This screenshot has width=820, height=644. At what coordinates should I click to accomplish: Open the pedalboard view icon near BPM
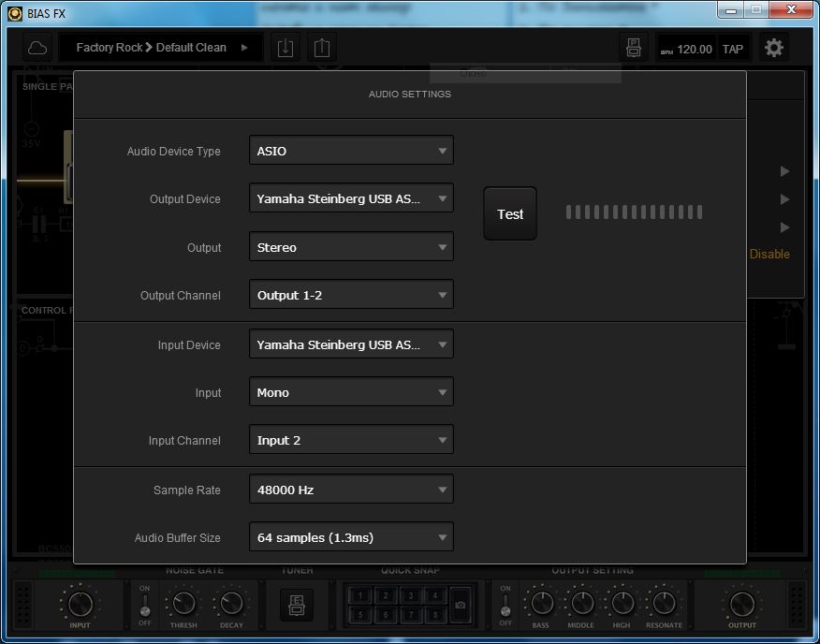click(634, 48)
